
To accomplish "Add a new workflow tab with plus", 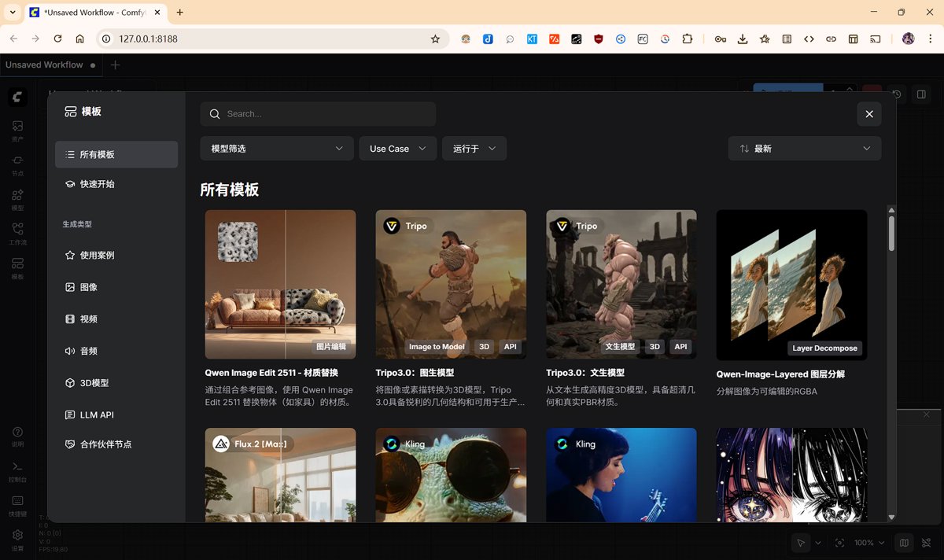I will coord(116,65).
